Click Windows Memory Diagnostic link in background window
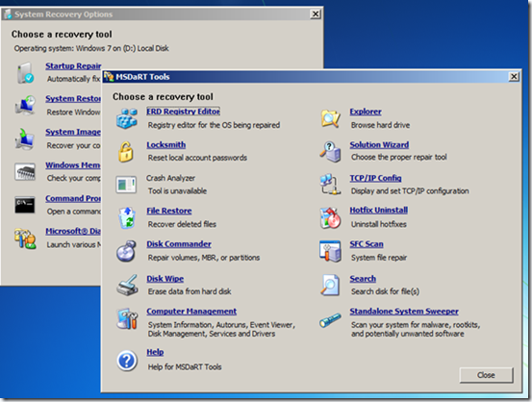The height and width of the screenshot is (402, 532). click(73, 164)
